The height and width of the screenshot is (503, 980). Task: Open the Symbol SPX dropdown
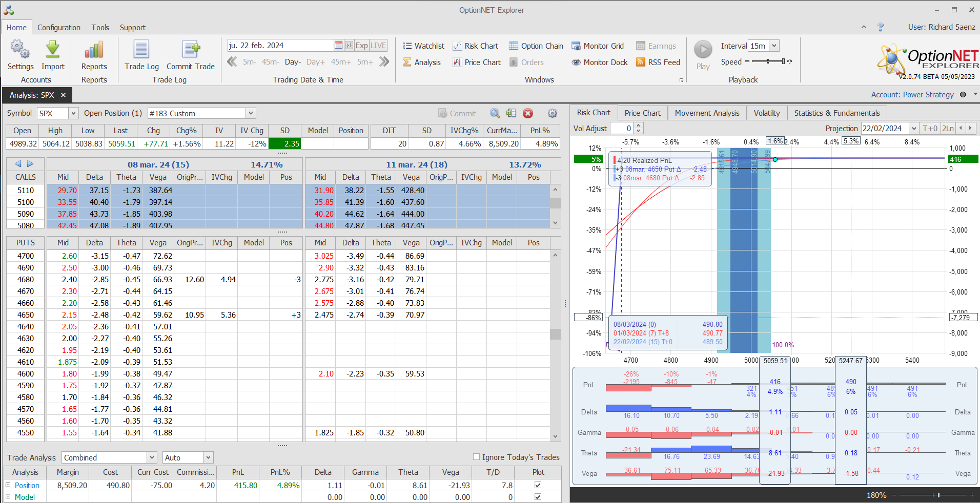pos(73,113)
